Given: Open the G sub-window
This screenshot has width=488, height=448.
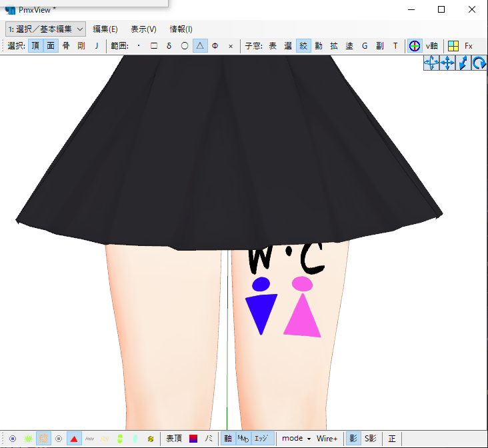Looking at the screenshot, I should pyautogui.click(x=365, y=46).
